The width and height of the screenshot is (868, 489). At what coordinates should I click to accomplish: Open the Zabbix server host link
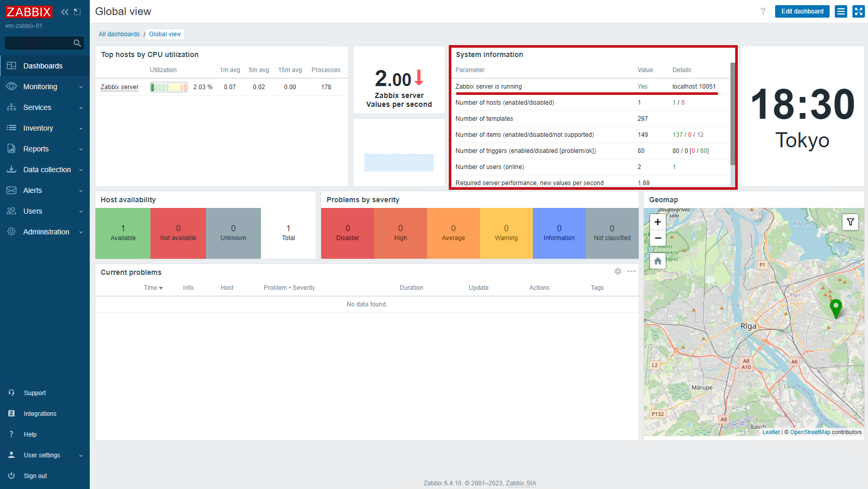[x=119, y=87]
